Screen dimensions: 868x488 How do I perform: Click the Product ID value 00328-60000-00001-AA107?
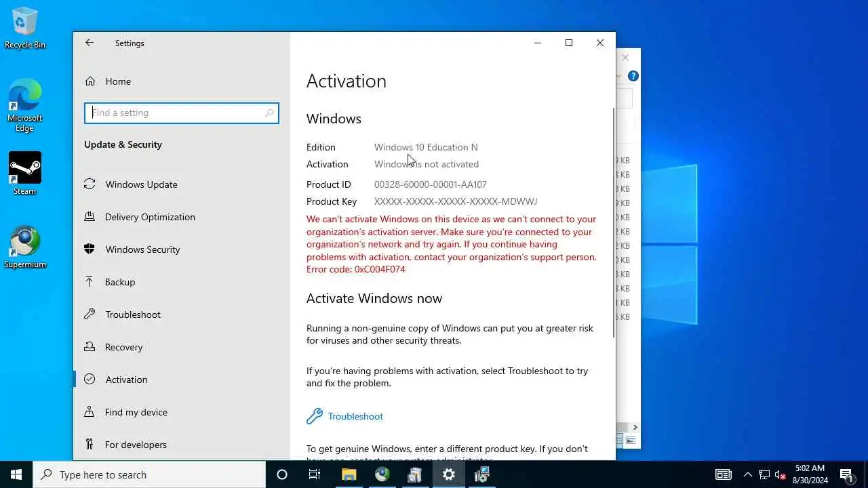click(x=431, y=184)
